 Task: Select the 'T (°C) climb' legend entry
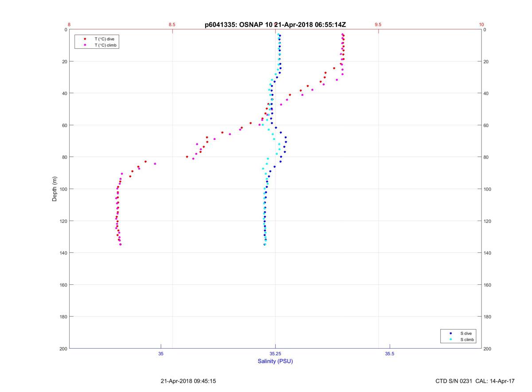click(x=106, y=45)
